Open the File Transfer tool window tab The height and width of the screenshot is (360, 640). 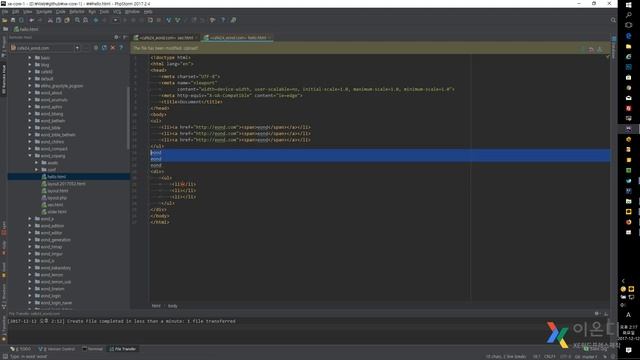click(122, 349)
